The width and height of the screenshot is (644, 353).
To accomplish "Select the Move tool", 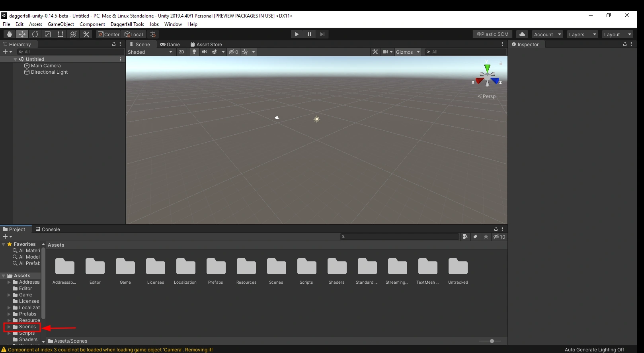I will 22,34.
